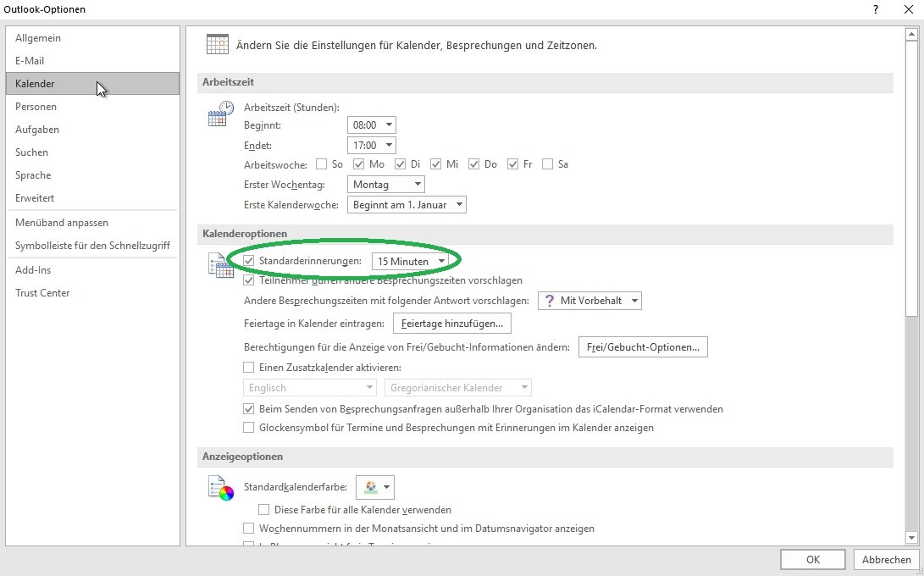This screenshot has width=924, height=576.
Task: Click the work time clock-calendar icon
Action: click(x=220, y=114)
